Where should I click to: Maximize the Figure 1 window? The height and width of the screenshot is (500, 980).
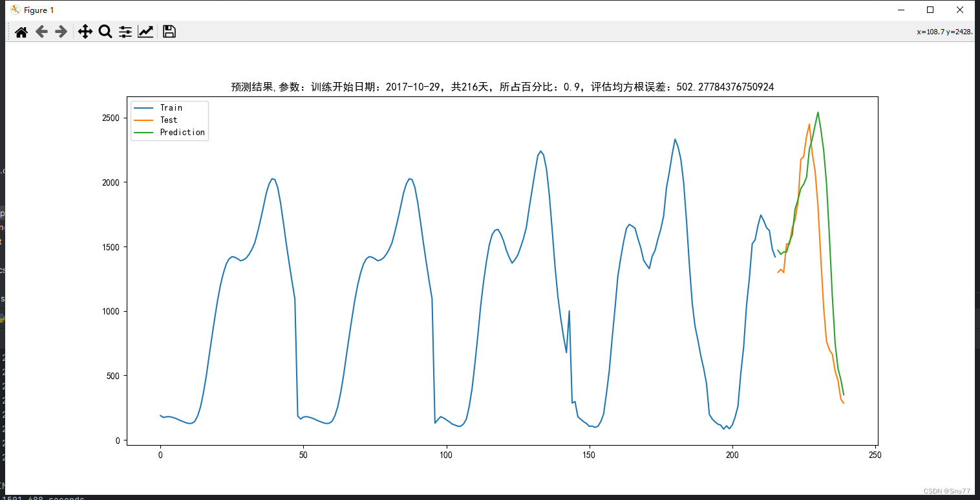tap(930, 10)
